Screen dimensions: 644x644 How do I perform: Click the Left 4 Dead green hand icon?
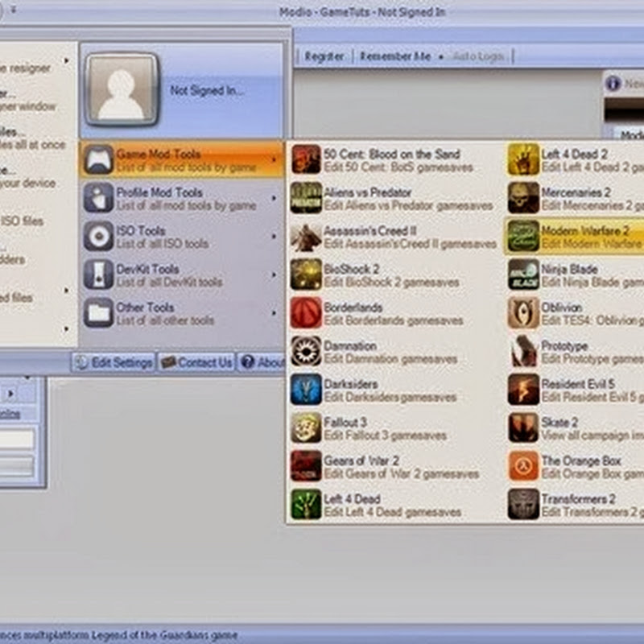[x=306, y=504]
